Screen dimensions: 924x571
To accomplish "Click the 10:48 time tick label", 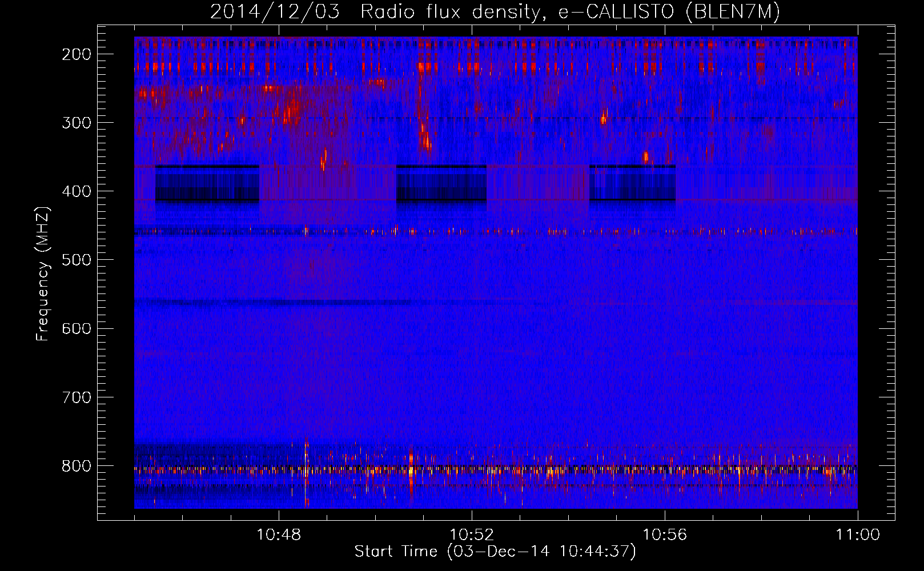I will pyautogui.click(x=279, y=535).
